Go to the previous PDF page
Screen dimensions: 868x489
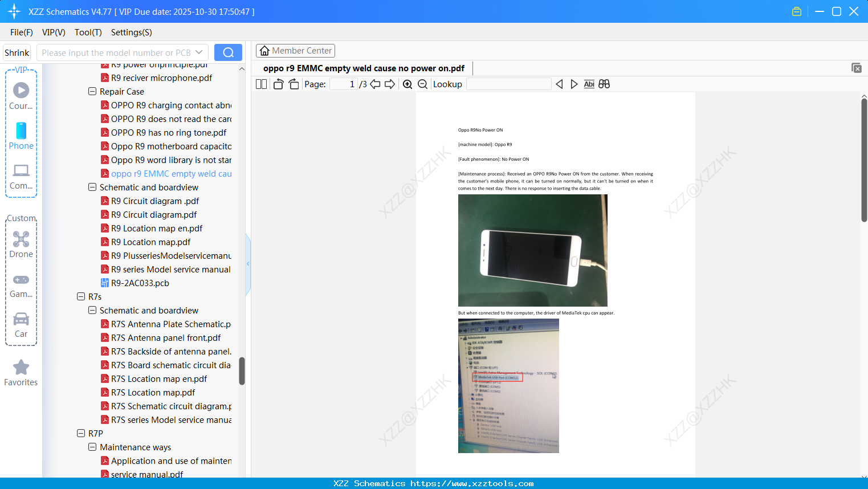click(375, 84)
